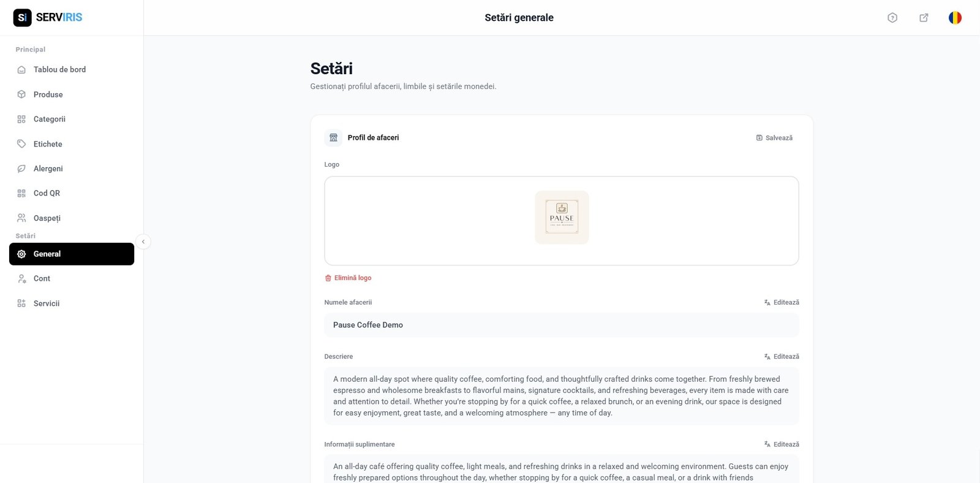Open external link icon in header
The width and height of the screenshot is (980, 483).
click(x=924, y=18)
